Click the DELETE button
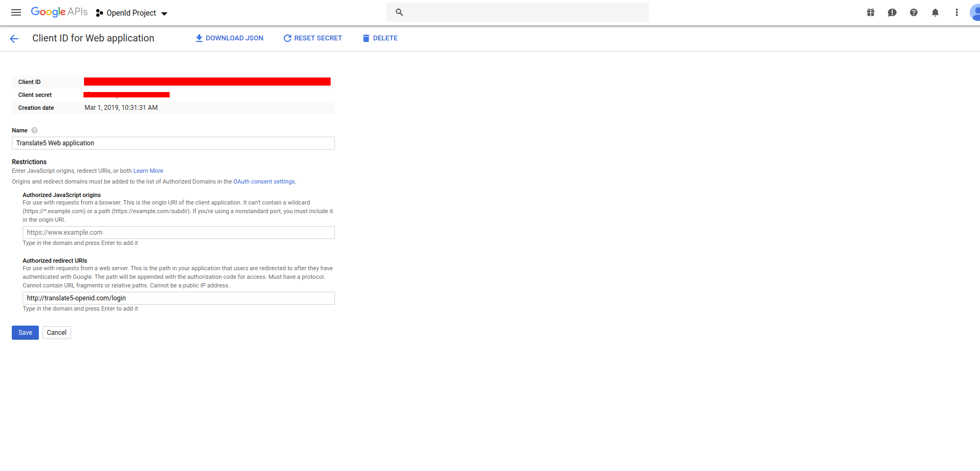This screenshot has height=471, width=980. coord(380,38)
